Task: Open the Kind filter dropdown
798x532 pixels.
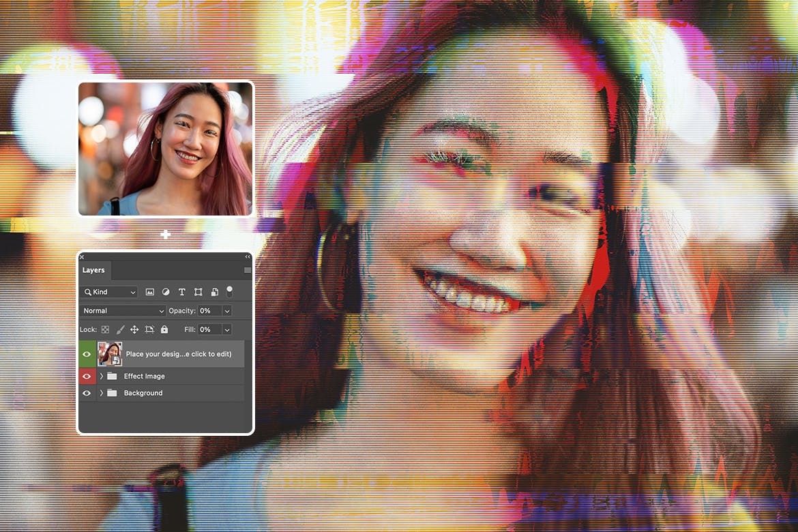Action: point(108,292)
